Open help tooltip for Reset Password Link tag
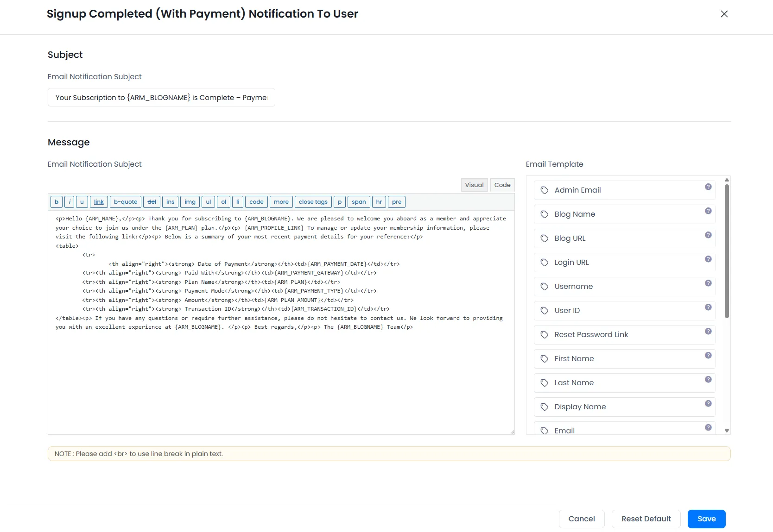The height and width of the screenshot is (532, 773). (708, 331)
